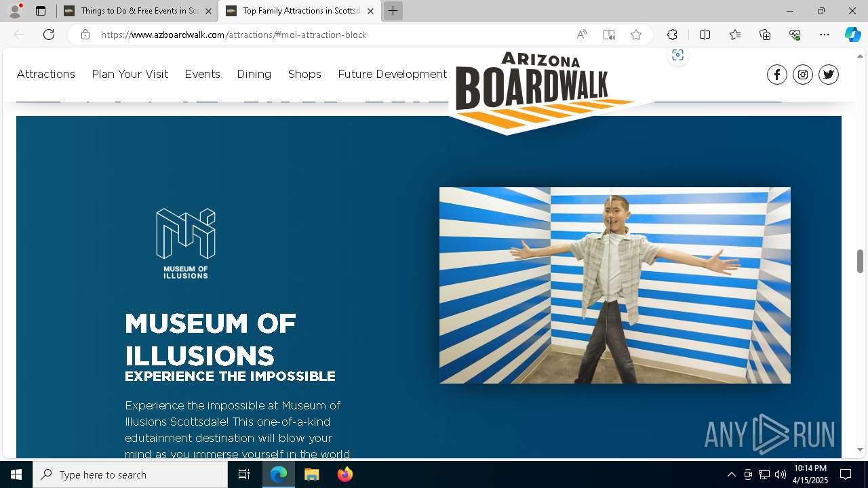Screen dimensions: 868x488
Task: Click the scrollbar down arrow
Action: [861, 449]
